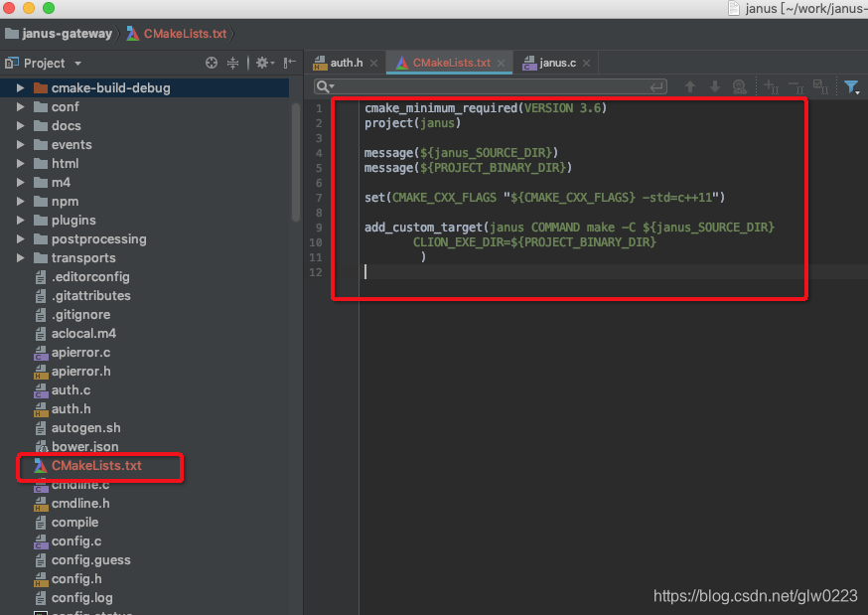Hide the Project tool window
This screenshot has height=615, width=868.
click(290, 64)
